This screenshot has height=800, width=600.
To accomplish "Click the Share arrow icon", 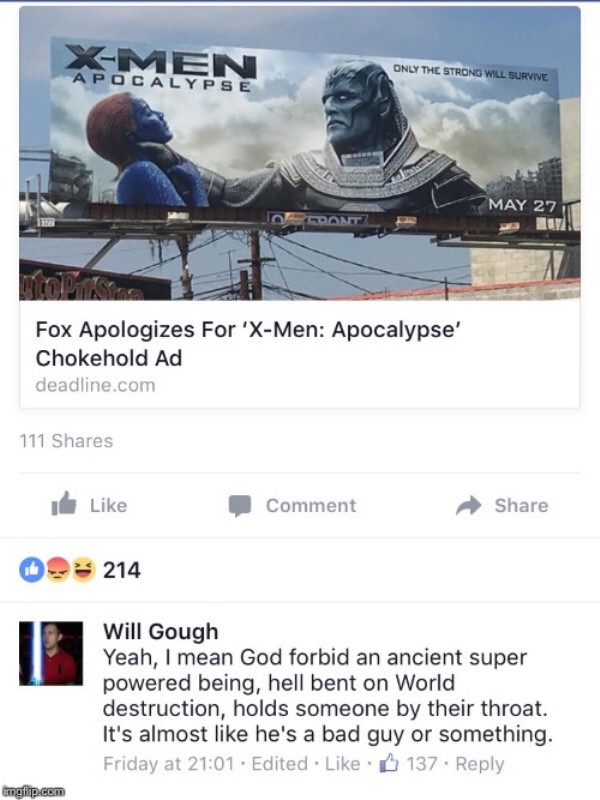I will 468,505.
